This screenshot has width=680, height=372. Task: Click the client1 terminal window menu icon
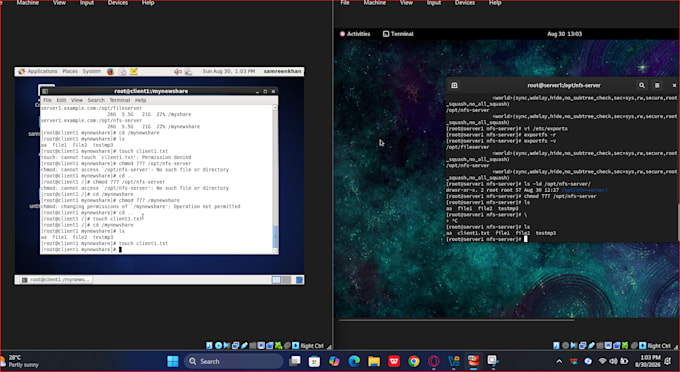coord(45,91)
